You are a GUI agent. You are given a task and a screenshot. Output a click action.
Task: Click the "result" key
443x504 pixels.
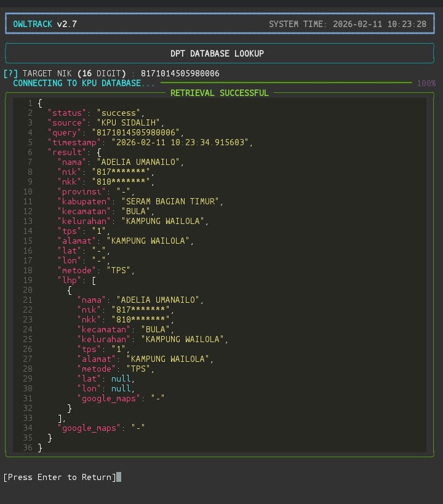67,153
